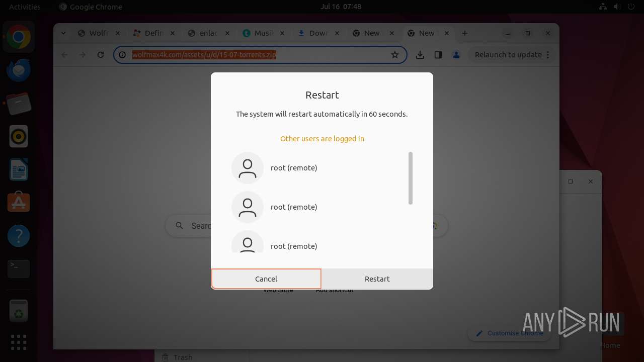Close the Defin tab
The height and width of the screenshot is (362, 644).
(x=173, y=33)
